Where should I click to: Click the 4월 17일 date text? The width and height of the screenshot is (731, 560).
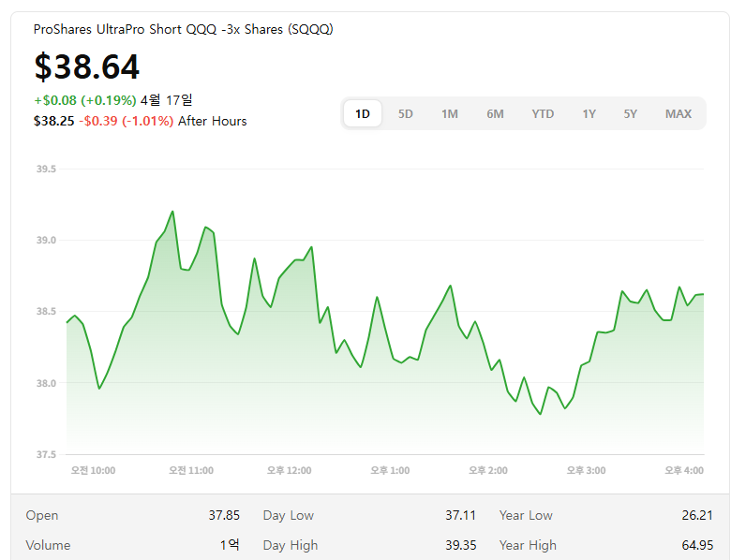[x=167, y=100]
